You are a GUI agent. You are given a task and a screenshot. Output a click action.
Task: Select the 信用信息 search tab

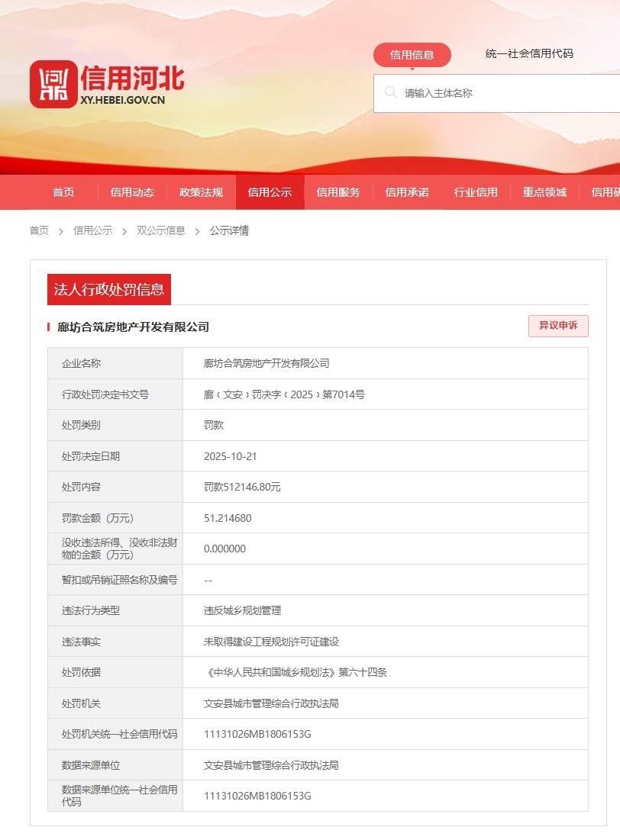(411, 54)
